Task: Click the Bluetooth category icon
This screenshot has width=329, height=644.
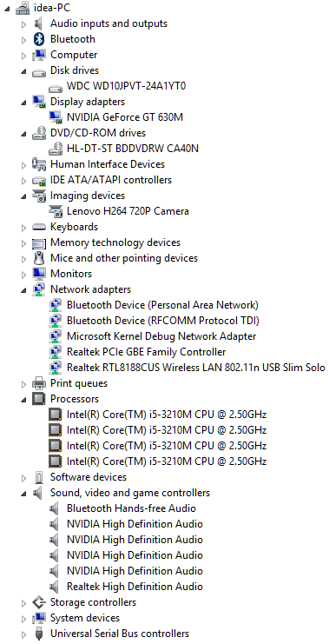Action: click(39, 39)
